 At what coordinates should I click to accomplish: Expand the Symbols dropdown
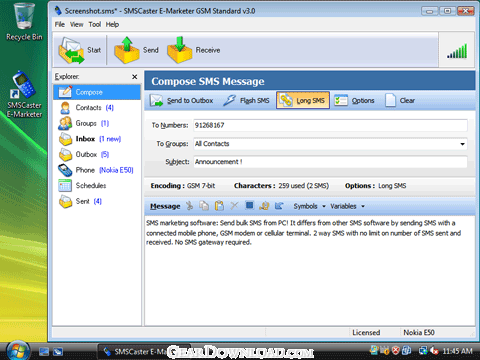tap(309, 206)
